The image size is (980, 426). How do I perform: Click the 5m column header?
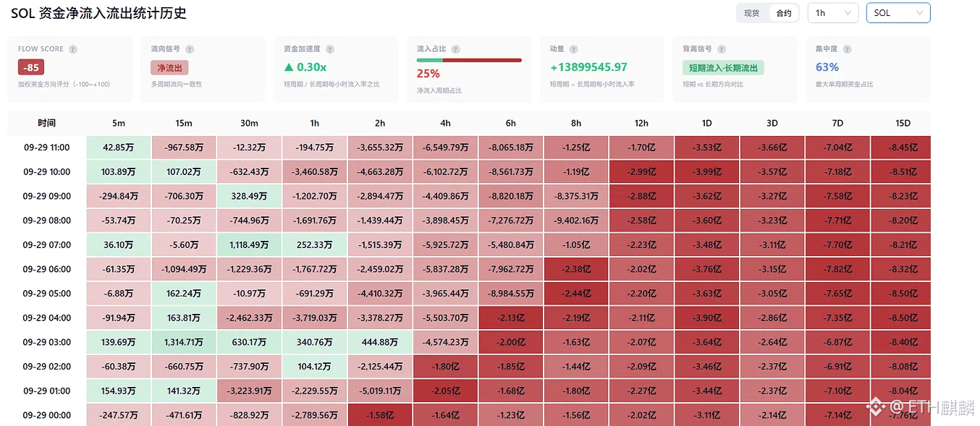[119, 123]
